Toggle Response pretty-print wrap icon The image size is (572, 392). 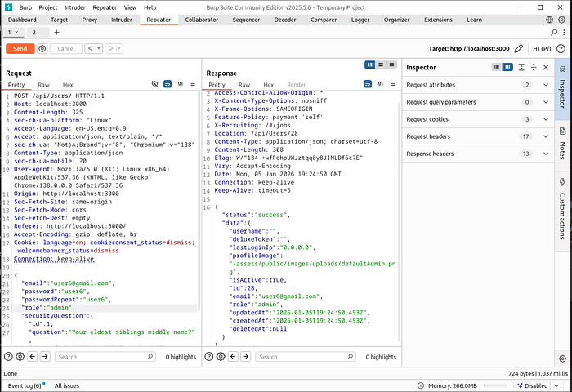click(368, 84)
